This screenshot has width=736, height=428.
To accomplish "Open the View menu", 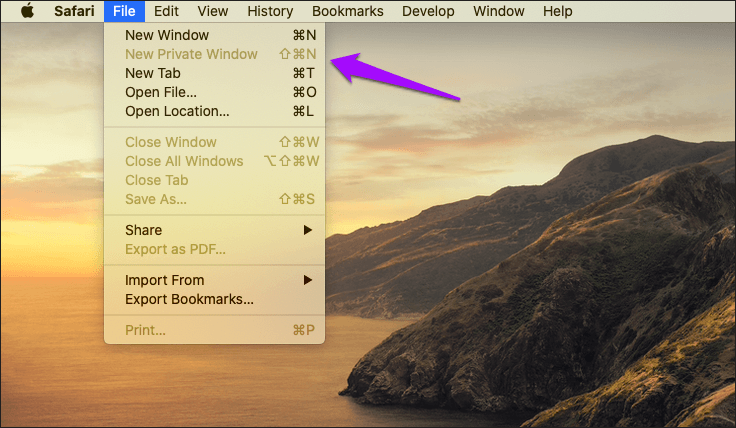I will [213, 11].
